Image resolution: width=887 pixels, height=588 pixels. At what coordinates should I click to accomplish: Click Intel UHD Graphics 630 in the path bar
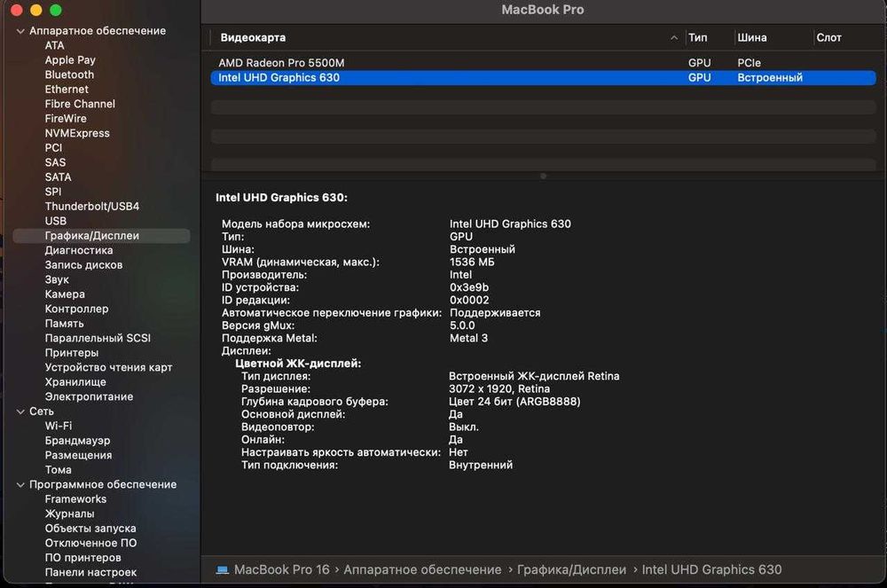711,570
